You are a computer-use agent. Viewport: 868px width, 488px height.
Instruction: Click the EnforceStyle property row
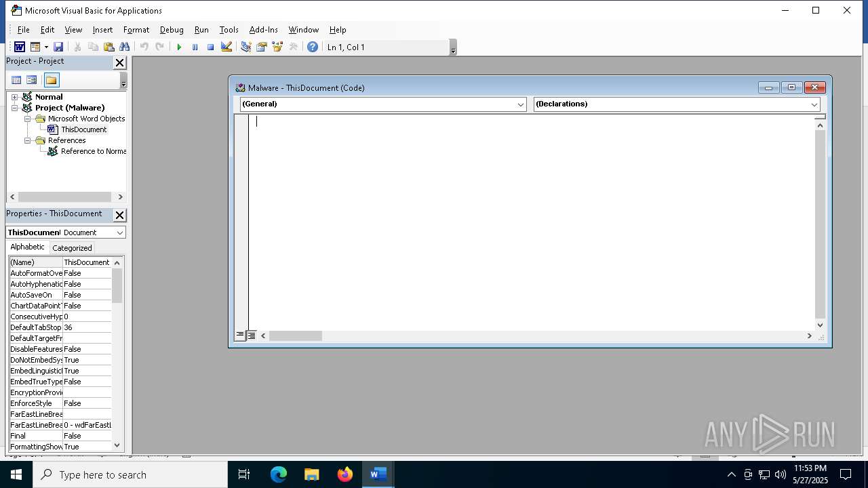[x=60, y=403]
